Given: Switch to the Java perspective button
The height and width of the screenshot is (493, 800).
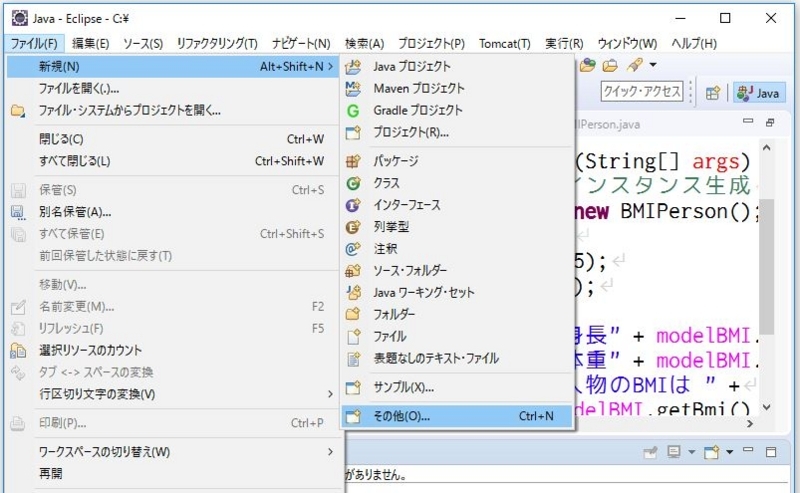Looking at the screenshot, I should (759, 93).
